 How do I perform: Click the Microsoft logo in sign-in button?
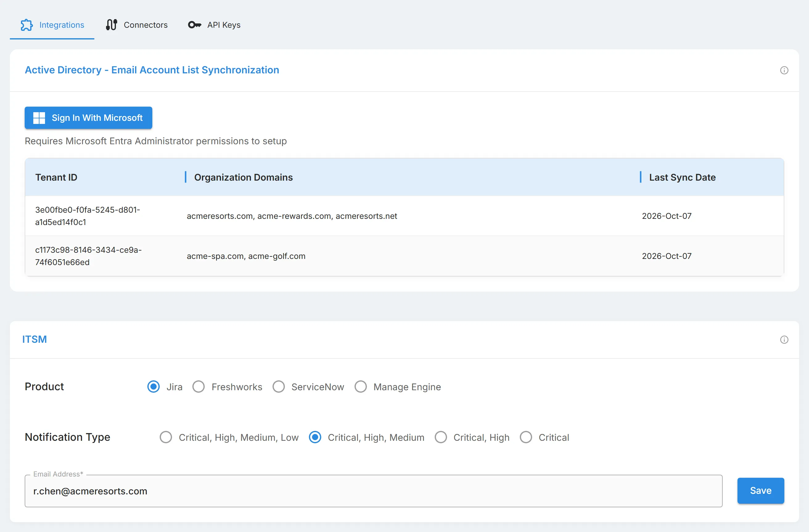click(39, 118)
